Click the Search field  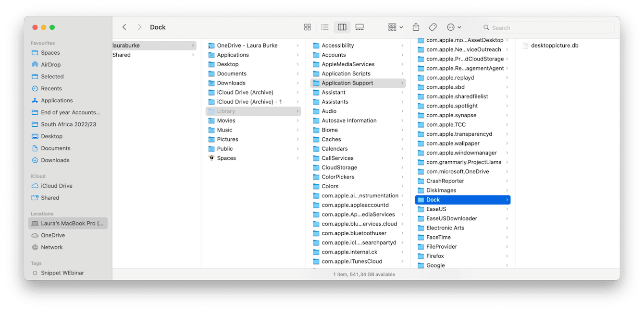[x=547, y=28]
